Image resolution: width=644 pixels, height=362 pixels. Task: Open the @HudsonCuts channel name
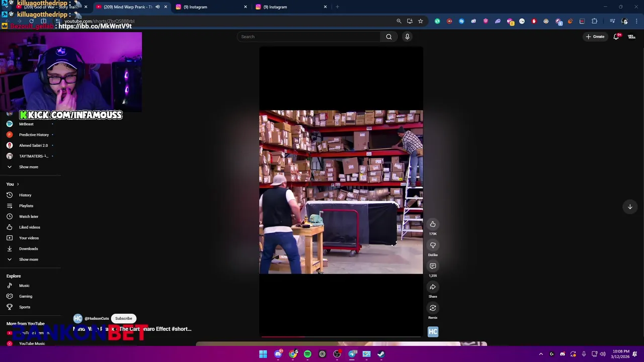click(x=97, y=318)
